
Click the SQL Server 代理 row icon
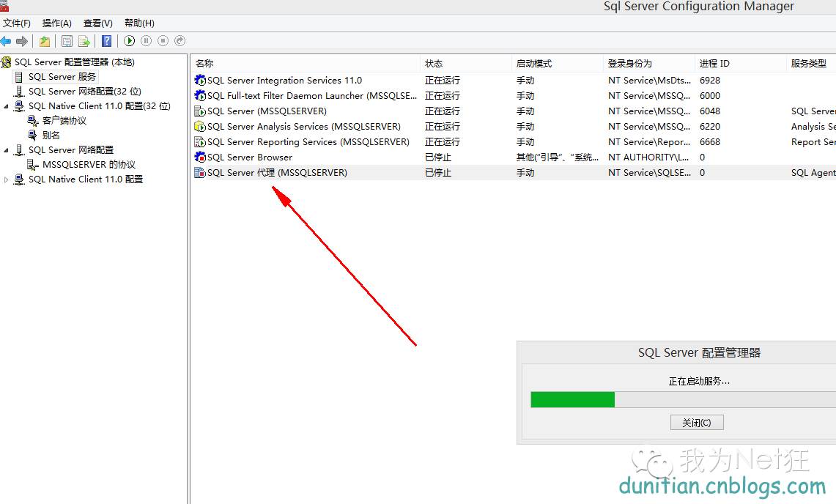coord(200,172)
